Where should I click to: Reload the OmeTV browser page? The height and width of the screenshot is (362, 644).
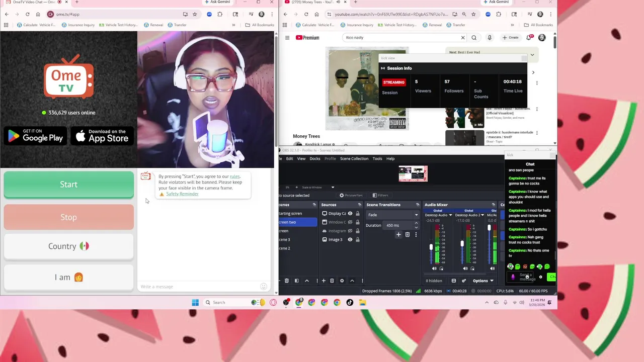(x=27, y=14)
